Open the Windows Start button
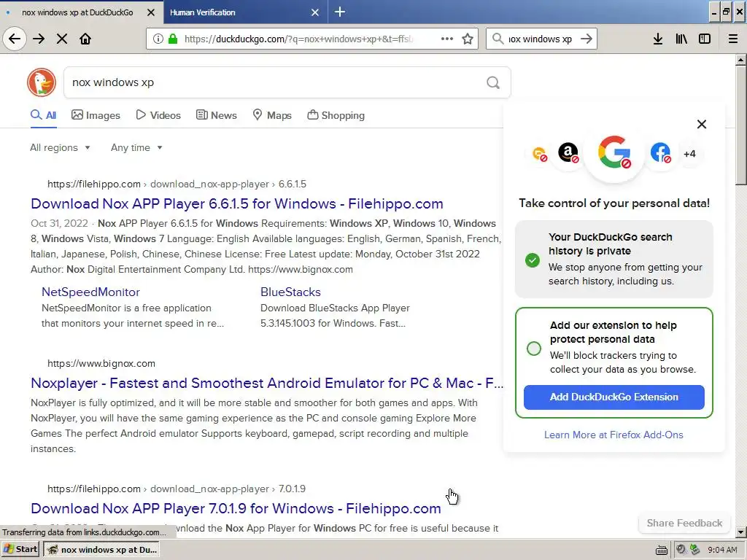Screen dimensions: 747x560 (x=20, y=550)
